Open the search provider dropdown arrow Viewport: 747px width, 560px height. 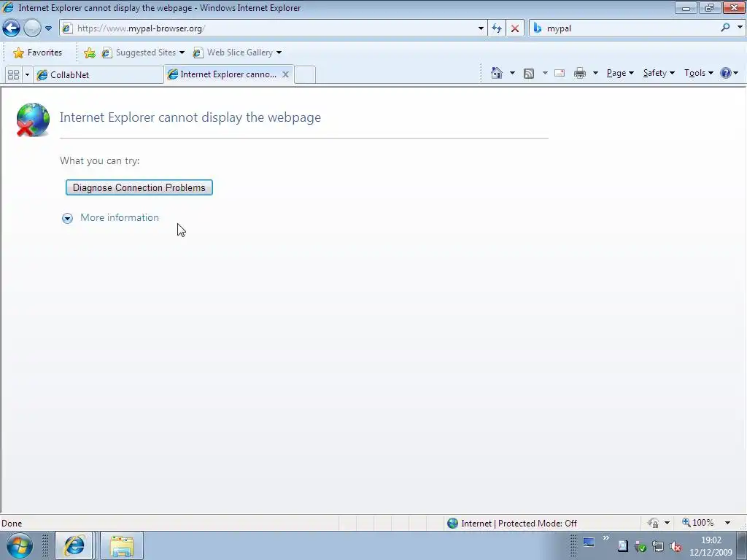coord(740,28)
